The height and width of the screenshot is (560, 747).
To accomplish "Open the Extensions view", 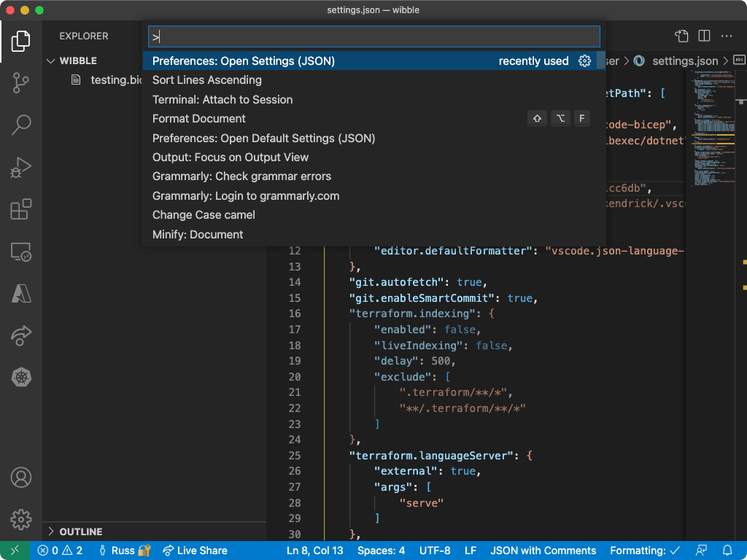I will [x=20, y=209].
